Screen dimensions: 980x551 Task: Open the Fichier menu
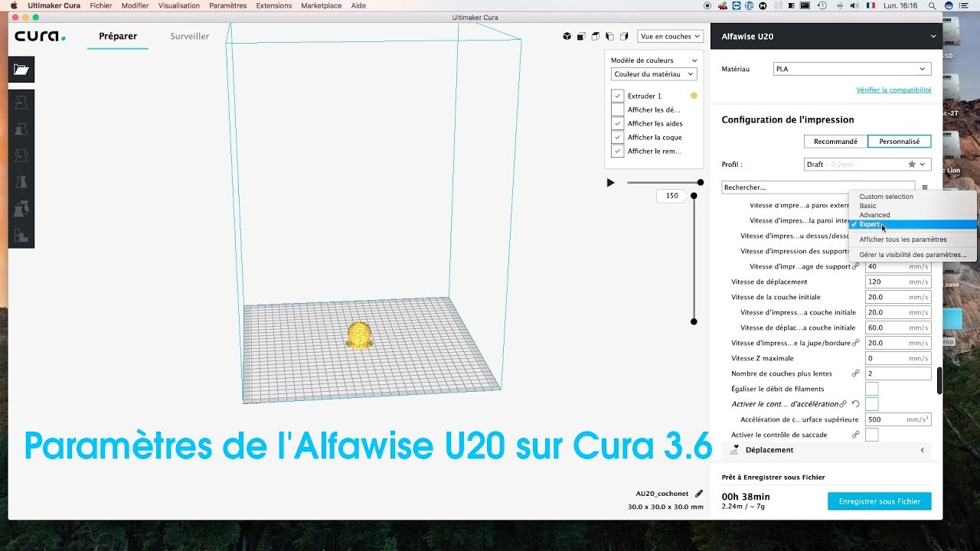[x=100, y=5]
